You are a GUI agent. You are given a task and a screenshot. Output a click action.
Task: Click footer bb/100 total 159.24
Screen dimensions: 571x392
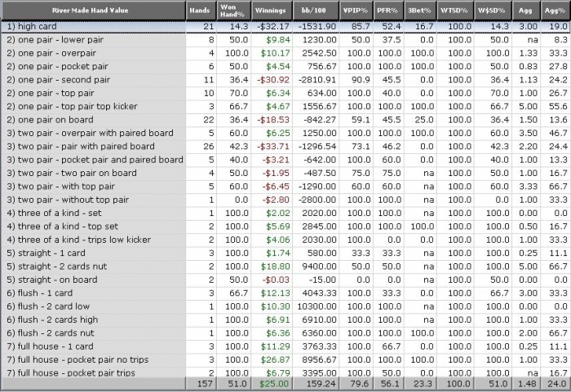tap(320, 384)
